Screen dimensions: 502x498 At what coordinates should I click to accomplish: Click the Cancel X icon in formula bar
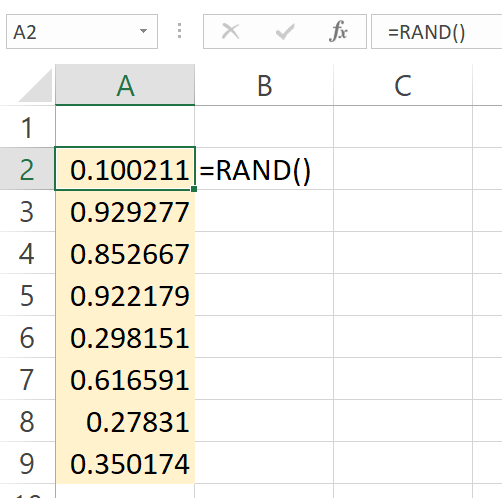pos(230,32)
